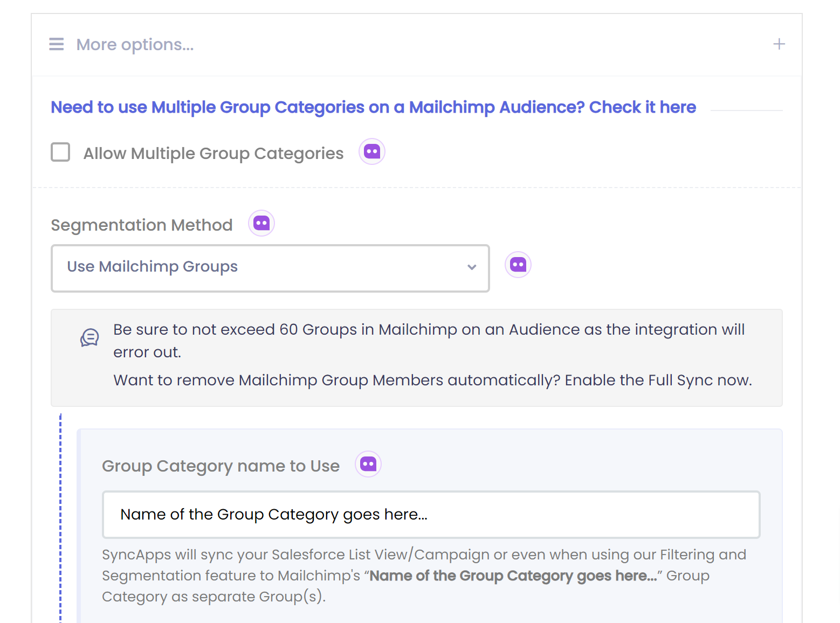This screenshot has width=840, height=623.
Task: Click the Segmentation Method label
Action: 142,225
